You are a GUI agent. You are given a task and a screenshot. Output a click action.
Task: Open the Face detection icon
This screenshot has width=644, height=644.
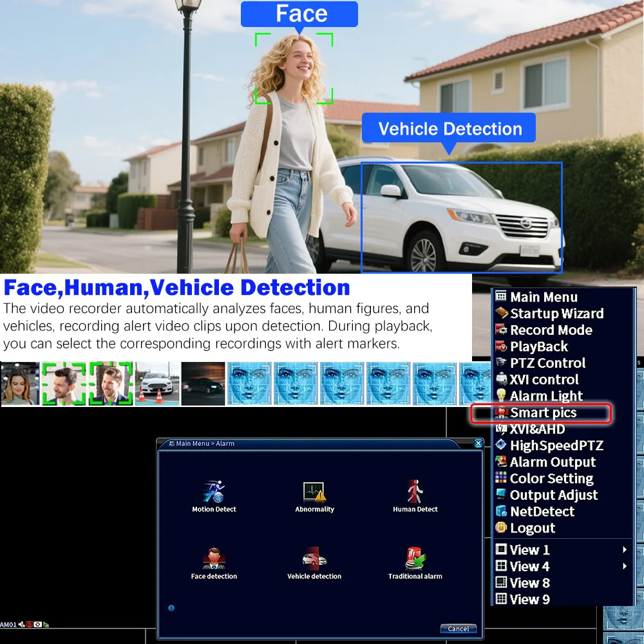click(x=214, y=558)
